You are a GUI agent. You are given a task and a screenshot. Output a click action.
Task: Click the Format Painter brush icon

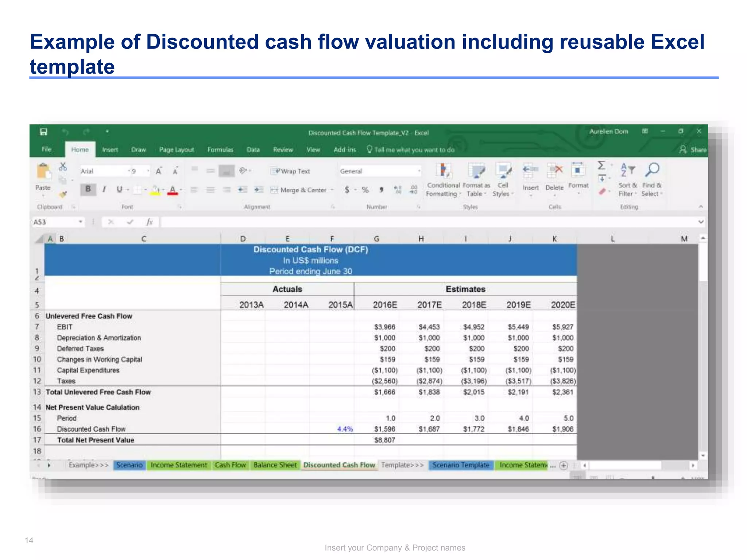[63, 194]
